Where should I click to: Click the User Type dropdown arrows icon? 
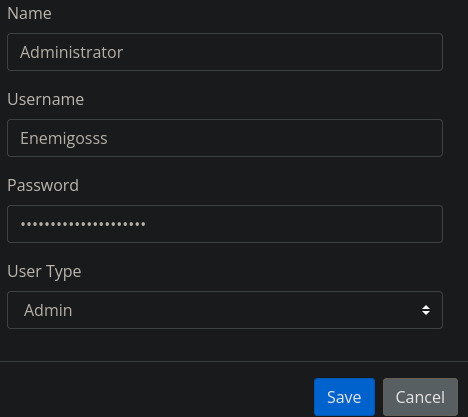426,310
